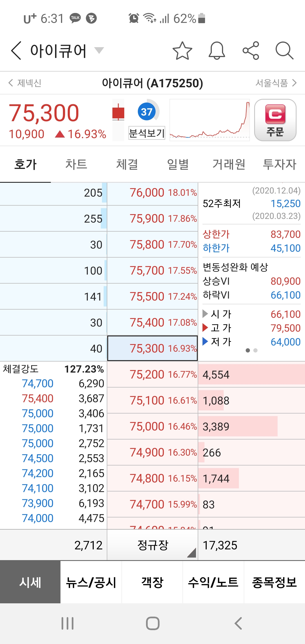Tap the KakaoTalk notification icon in status bar
Viewport: 305px width, 644px height.
point(75,18)
